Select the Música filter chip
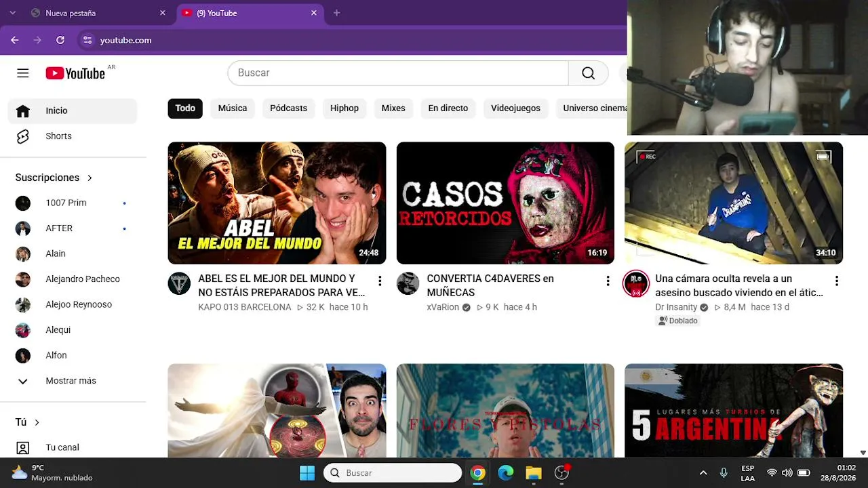 [x=233, y=108]
